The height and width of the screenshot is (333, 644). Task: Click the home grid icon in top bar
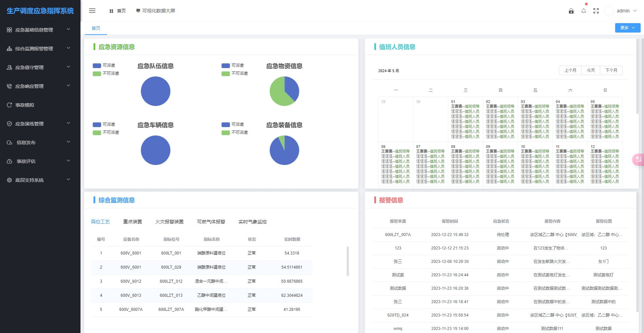111,11
